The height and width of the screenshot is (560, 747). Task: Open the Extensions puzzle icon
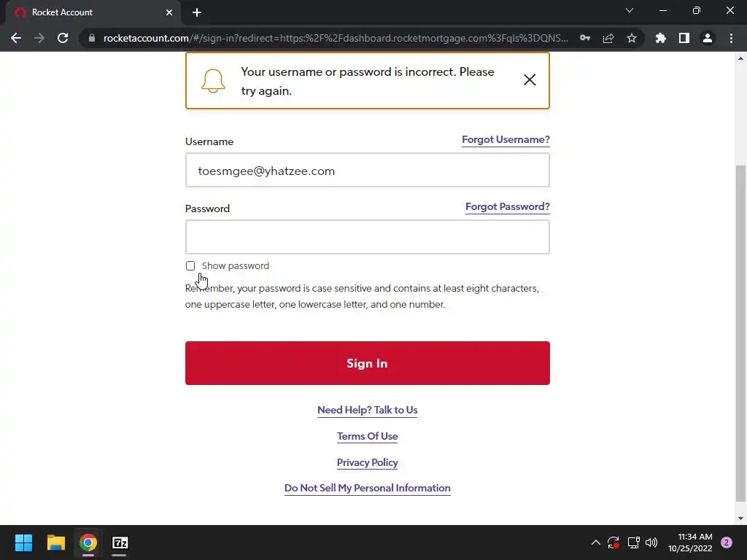[661, 38]
